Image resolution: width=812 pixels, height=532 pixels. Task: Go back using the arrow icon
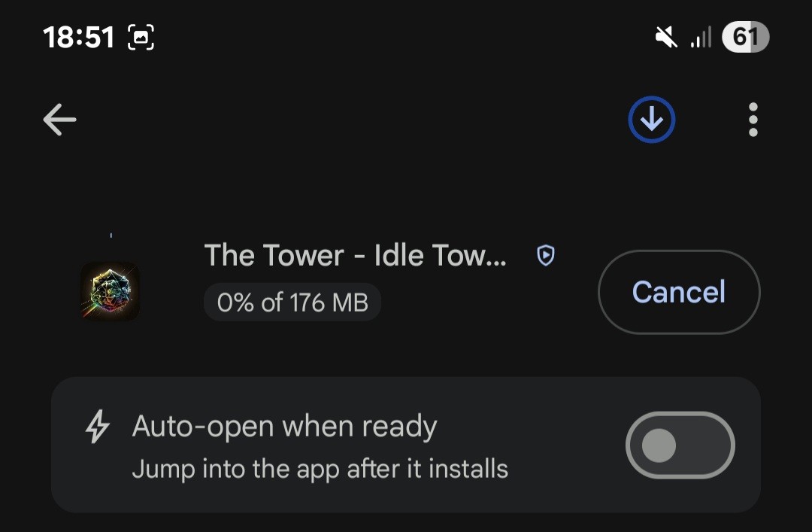point(59,119)
